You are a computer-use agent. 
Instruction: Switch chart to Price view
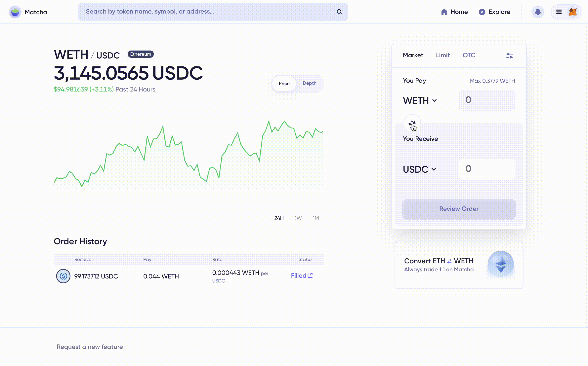pos(284,84)
